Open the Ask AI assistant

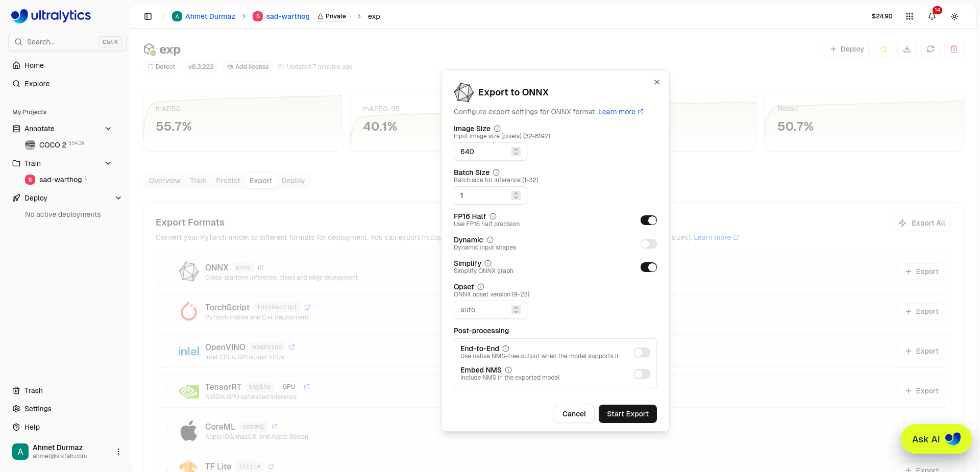936,439
